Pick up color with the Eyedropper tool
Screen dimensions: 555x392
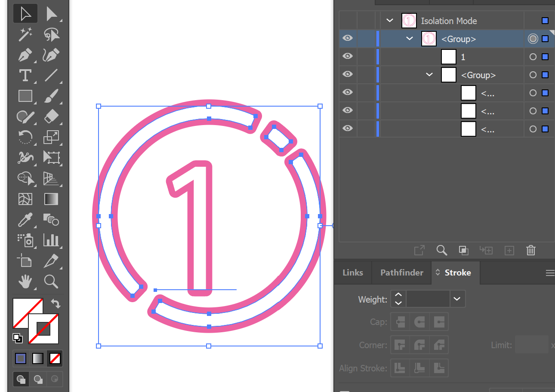(25, 220)
